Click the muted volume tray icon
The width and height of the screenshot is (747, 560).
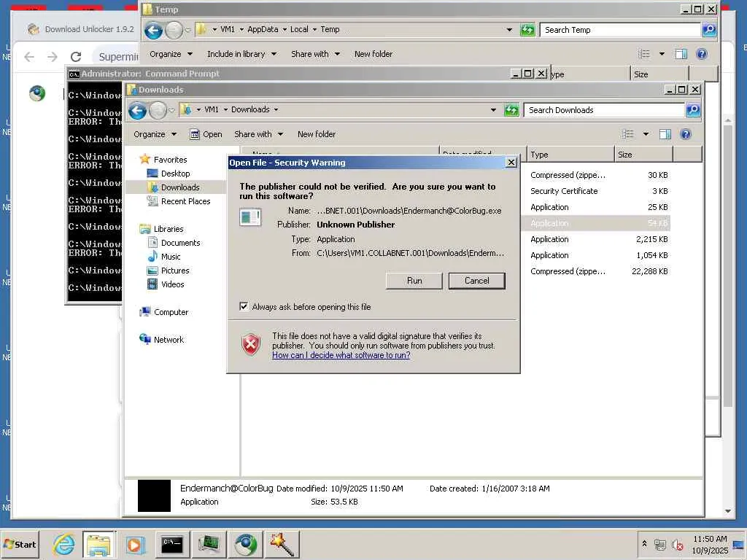[677, 544]
